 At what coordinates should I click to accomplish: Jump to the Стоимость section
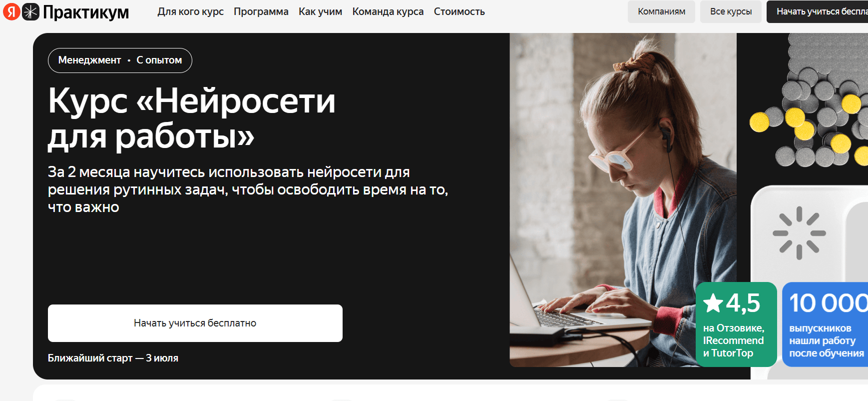pos(459,11)
